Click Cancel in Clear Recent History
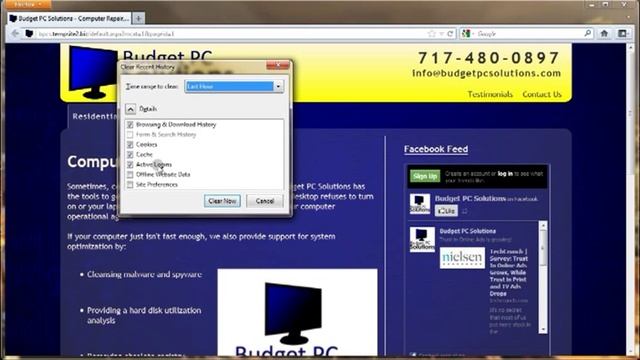Image resolution: width=640 pixels, height=360 pixels. (x=264, y=201)
